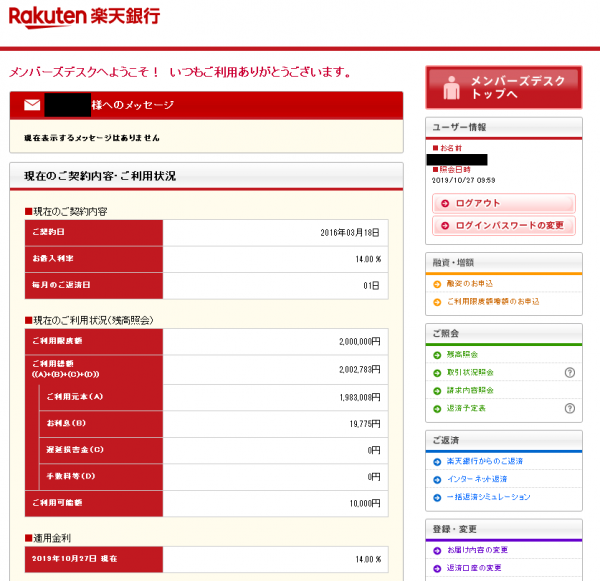
Task: Open the 返済予定表 link
Action: click(466, 408)
